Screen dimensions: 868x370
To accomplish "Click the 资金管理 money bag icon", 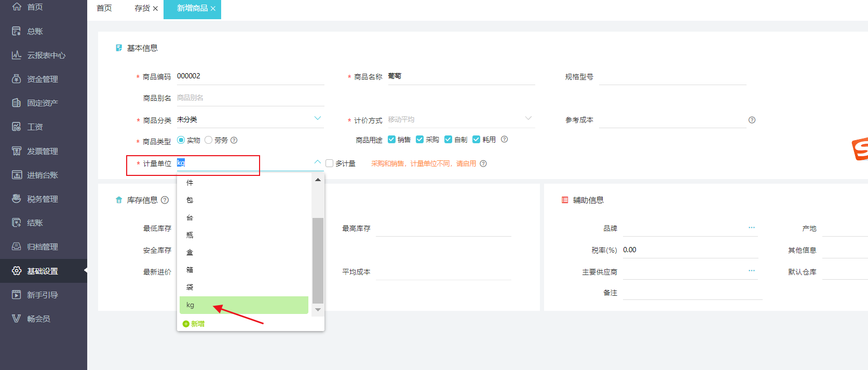I will click(17, 79).
